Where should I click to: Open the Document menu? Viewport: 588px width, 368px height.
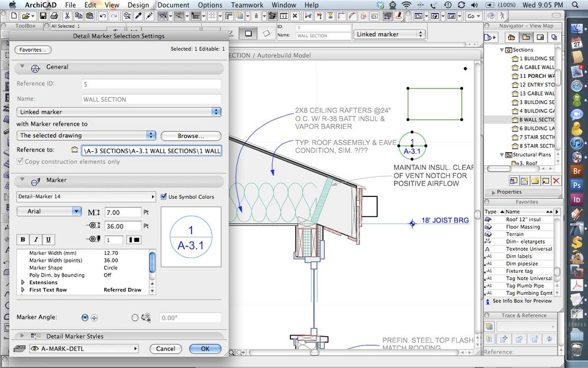pos(173,5)
